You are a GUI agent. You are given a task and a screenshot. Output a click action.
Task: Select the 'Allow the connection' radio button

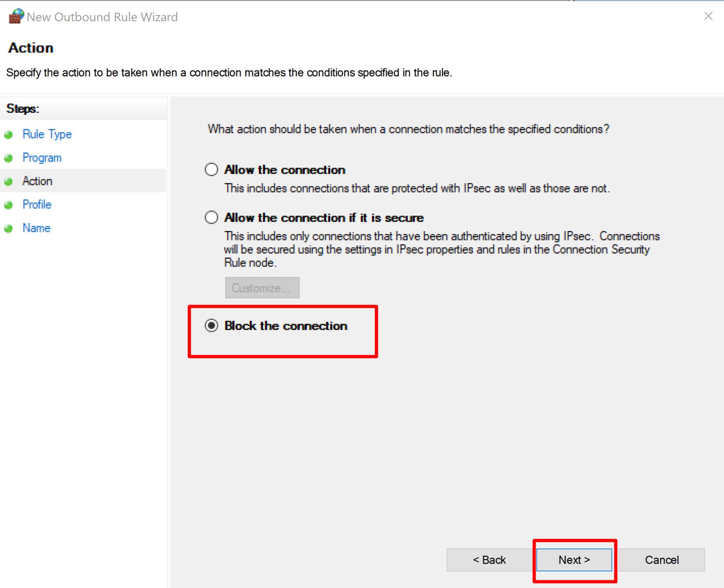(211, 170)
